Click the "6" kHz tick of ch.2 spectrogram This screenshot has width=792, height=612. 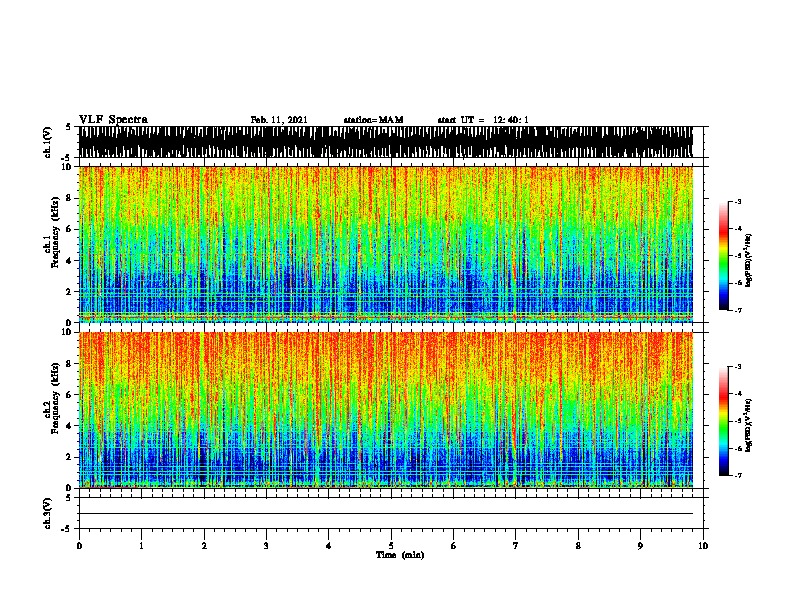[x=70, y=394]
